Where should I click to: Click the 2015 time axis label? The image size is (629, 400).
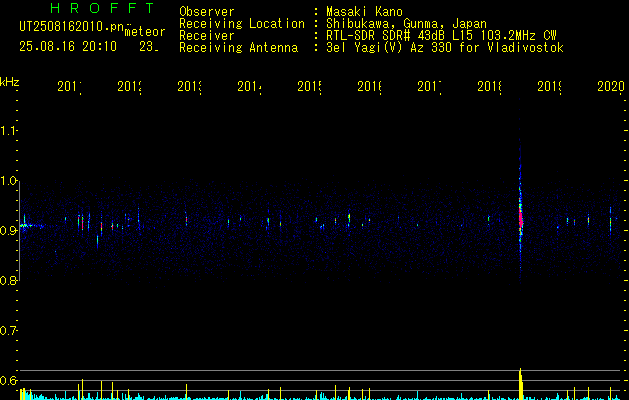click(310, 86)
